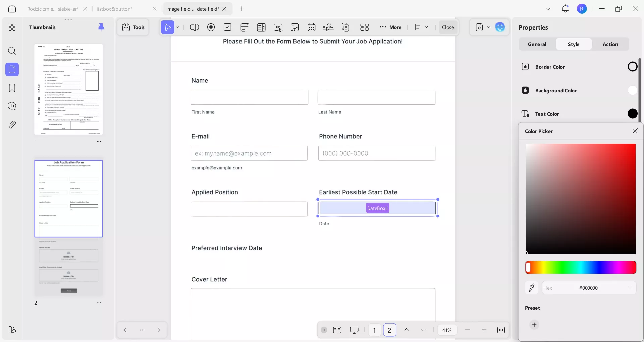Click the Close form editing button

click(x=448, y=27)
